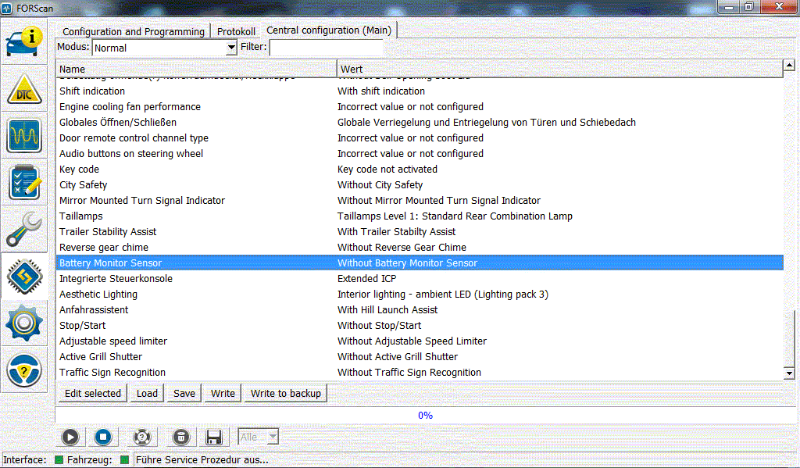Image resolution: width=800 pixels, height=468 pixels.
Task: Select the Integrierte Steuerkonsole row
Action: [x=419, y=279]
